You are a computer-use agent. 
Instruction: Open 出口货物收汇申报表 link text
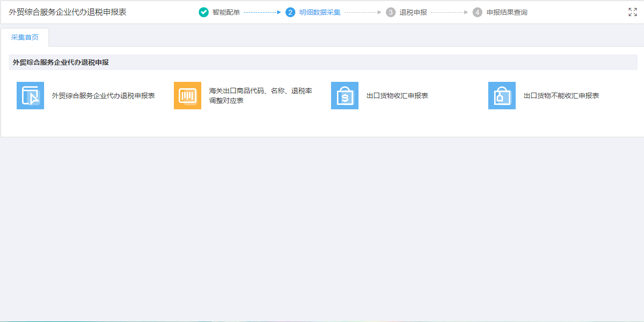click(397, 96)
